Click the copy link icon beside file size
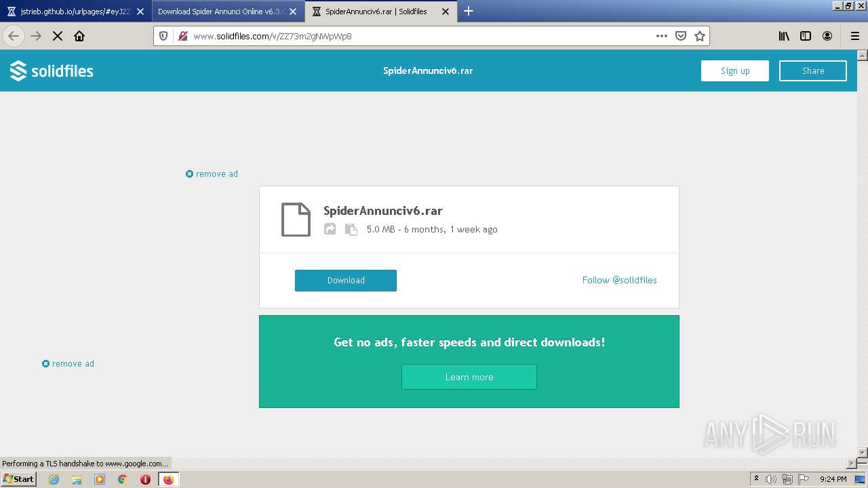This screenshot has width=868, height=488. pyautogui.click(x=351, y=229)
